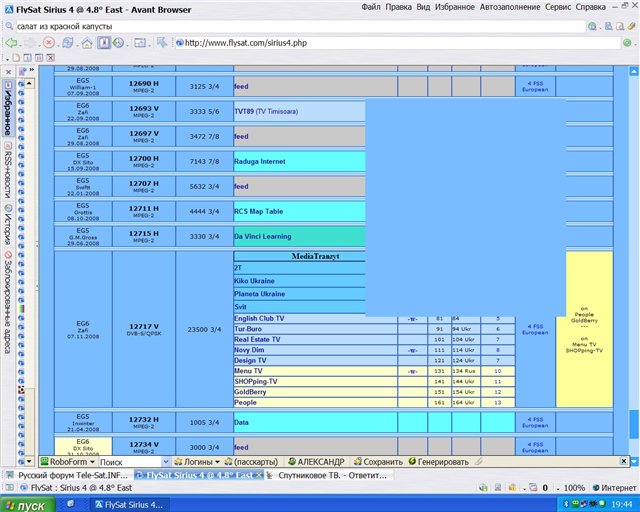The width and height of the screenshot is (640, 512).
Task: Open TVT89 (TV Timisoara) channel link
Action: 266,111
